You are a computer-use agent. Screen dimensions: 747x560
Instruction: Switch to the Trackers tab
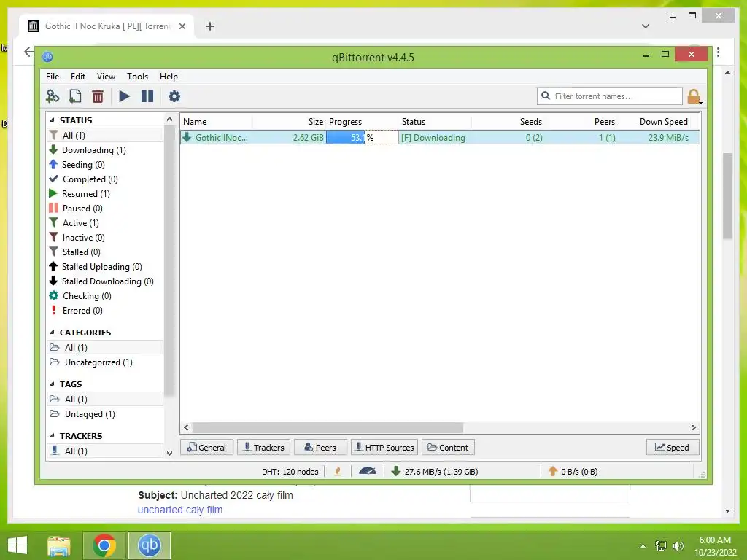263,448
